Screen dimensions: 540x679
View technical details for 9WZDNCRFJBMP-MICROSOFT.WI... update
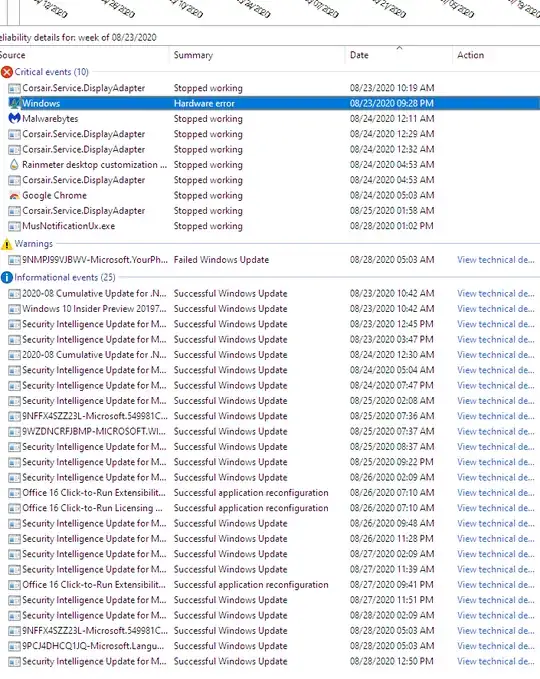495,432
